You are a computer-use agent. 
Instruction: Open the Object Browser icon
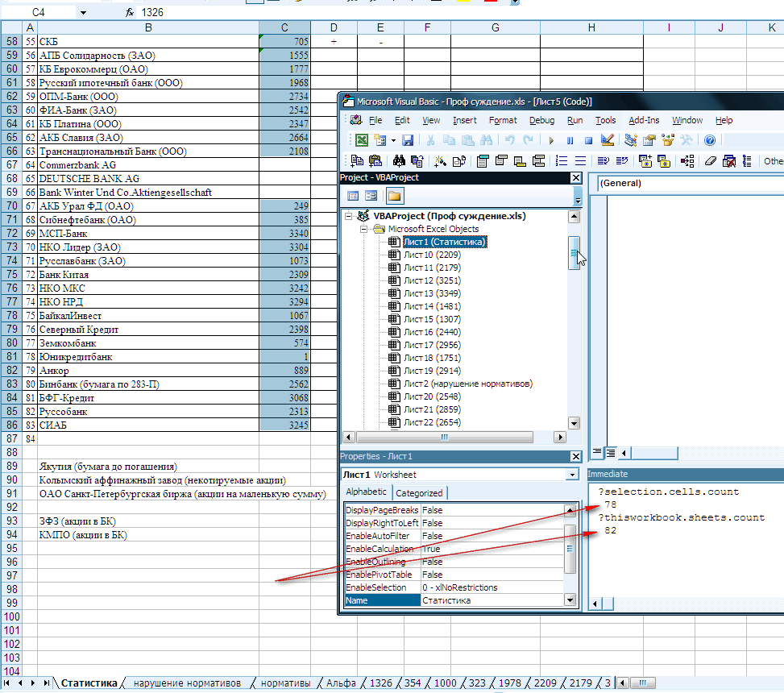[668, 140]
